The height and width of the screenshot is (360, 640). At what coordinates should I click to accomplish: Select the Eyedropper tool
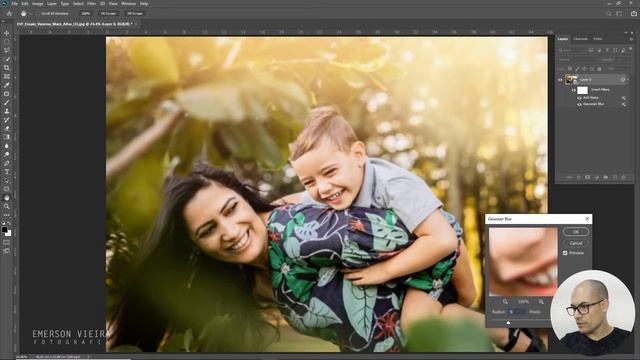click(x=7, y=85)
